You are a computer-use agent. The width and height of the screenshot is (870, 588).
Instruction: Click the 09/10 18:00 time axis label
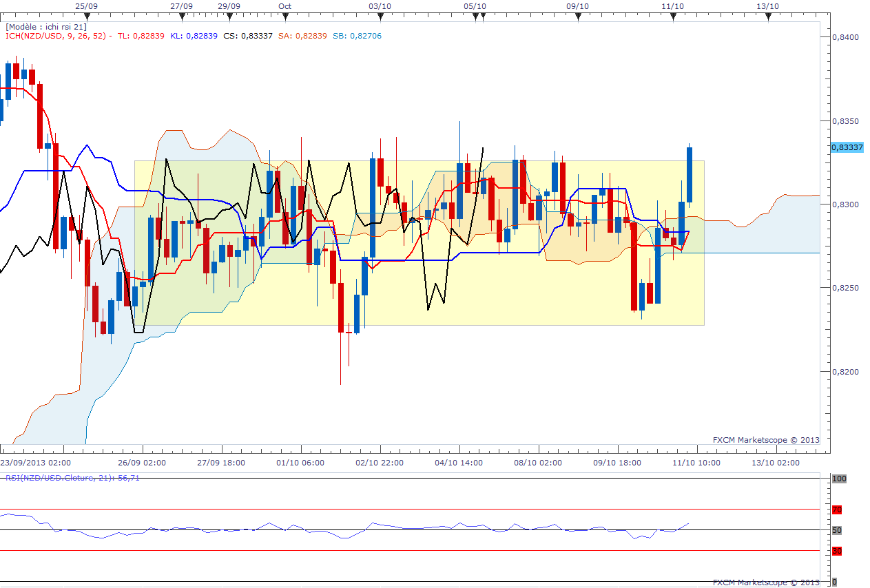tap(617, 463)
